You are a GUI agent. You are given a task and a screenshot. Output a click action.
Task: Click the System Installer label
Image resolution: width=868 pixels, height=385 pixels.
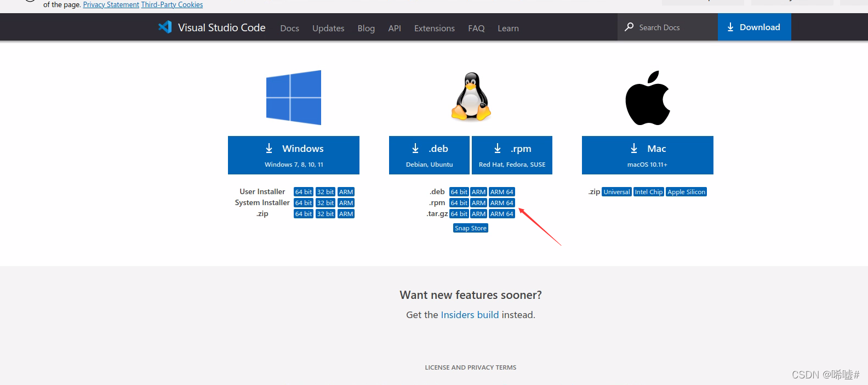[x=262, y=202]
